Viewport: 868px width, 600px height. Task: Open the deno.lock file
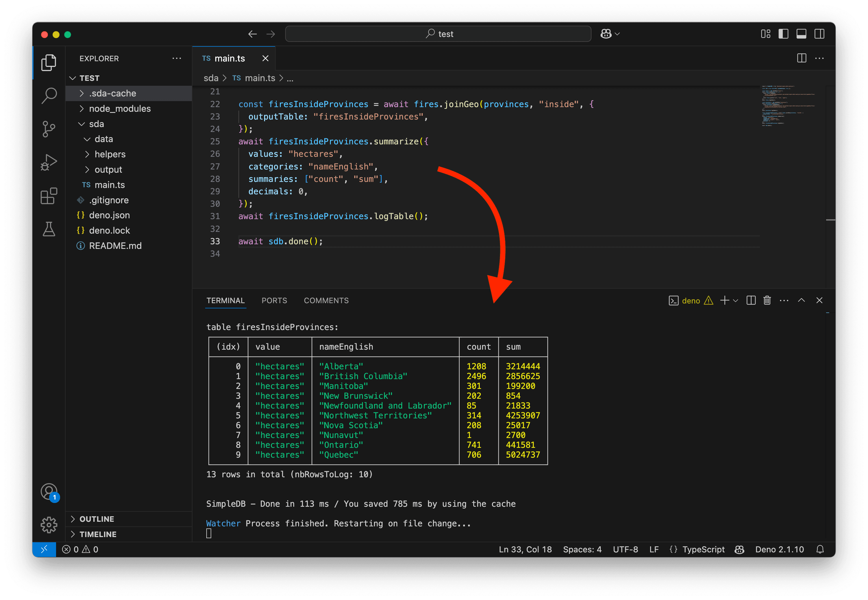coord(129,230)
